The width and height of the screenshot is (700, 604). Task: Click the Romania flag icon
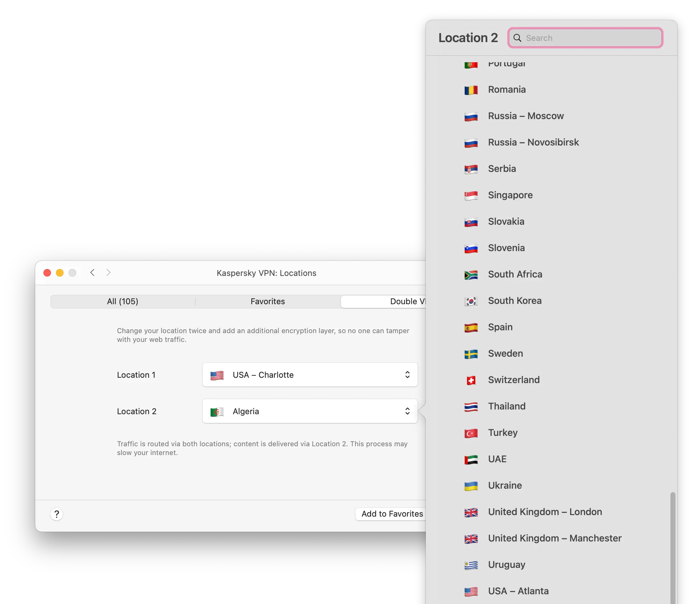[471, 90]
